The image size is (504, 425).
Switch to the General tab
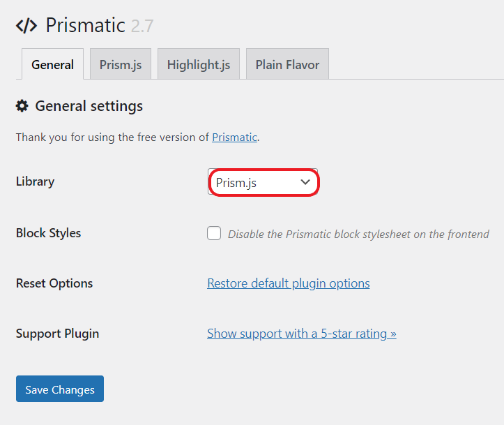click(x=53, y=64)
